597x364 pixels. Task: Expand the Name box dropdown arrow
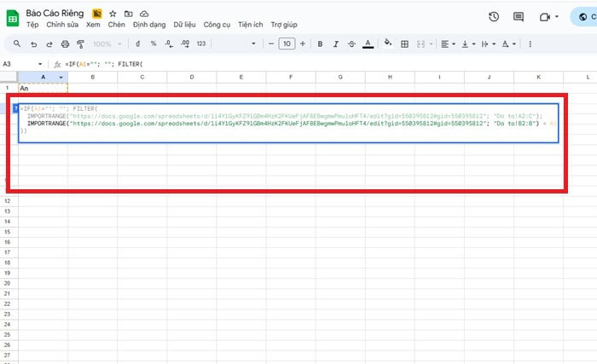point(39,64)
